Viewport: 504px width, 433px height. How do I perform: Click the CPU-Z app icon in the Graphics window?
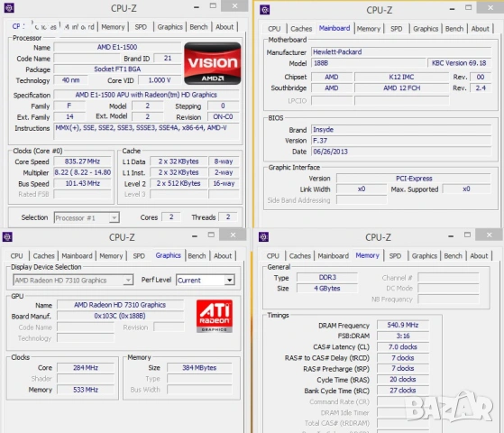coord(7,237)
